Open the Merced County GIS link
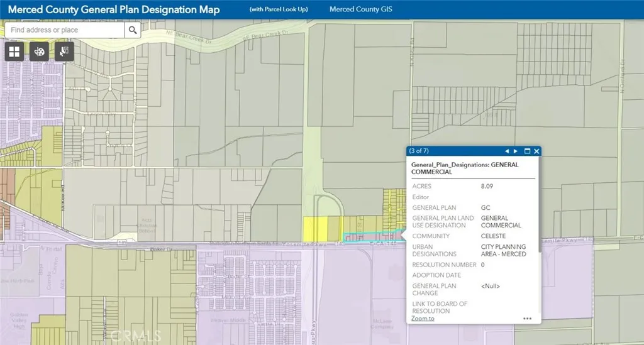Image resolution: width=644 pixels, height=345 pixels. (x=360, y=9)
